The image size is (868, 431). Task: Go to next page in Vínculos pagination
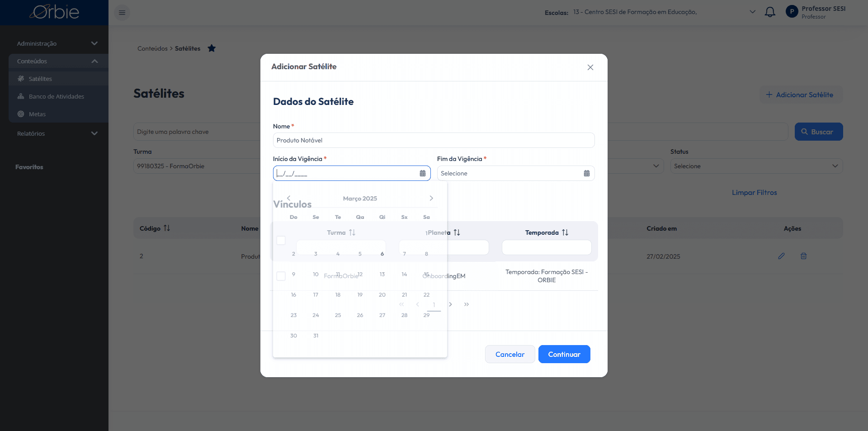click(450, 304)
